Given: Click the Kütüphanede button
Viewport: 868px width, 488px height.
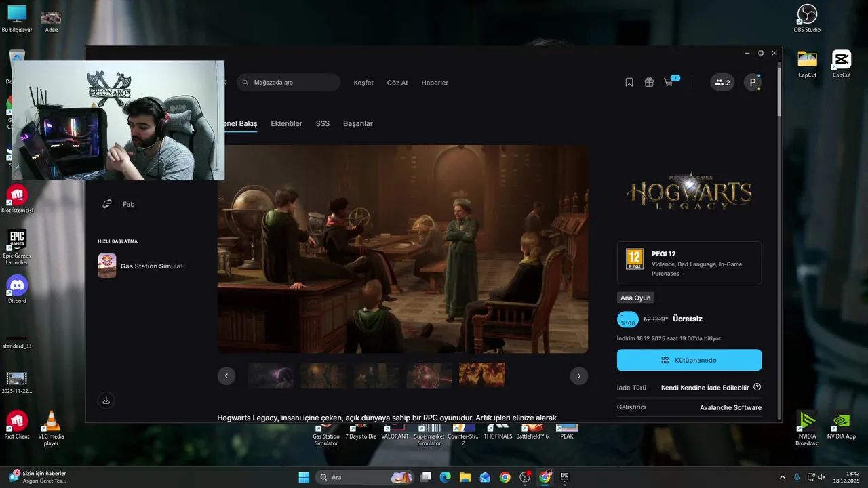Looking at the screenshot, I should pyautogui.click(x=689, y=360).
